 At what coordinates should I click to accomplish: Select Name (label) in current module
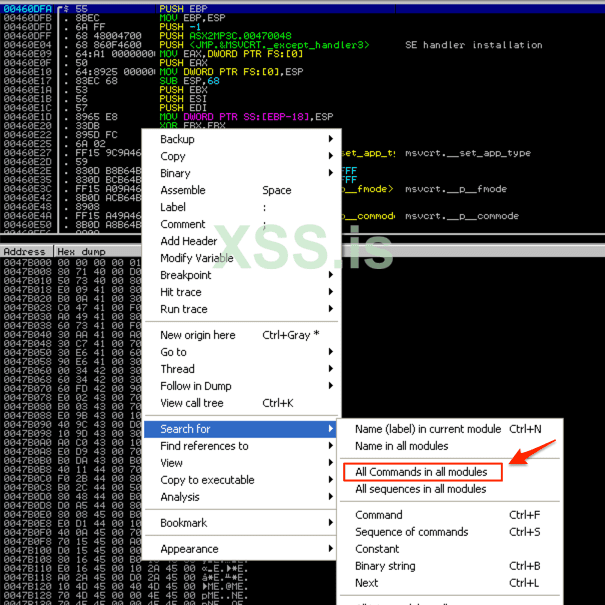(450, 429)
